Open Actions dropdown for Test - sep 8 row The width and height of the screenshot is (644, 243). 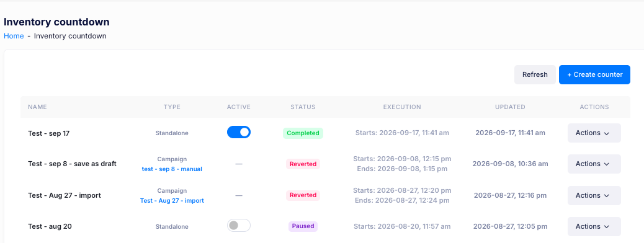point(594,164)
